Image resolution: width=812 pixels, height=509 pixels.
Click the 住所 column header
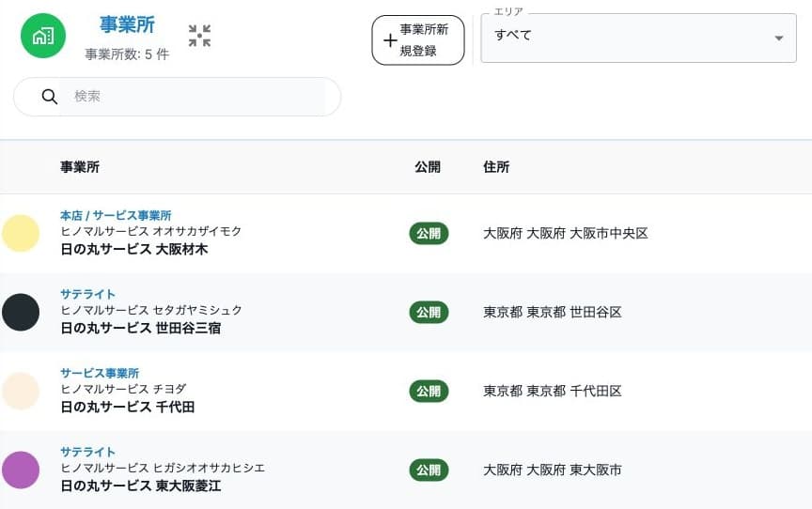coord(496,167)
